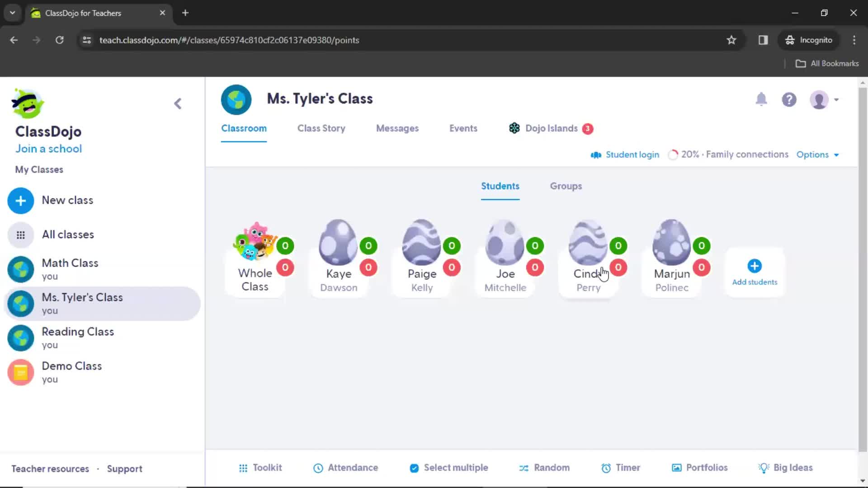
Task: Select the Random student picker
Action: [x=544, y=468]
